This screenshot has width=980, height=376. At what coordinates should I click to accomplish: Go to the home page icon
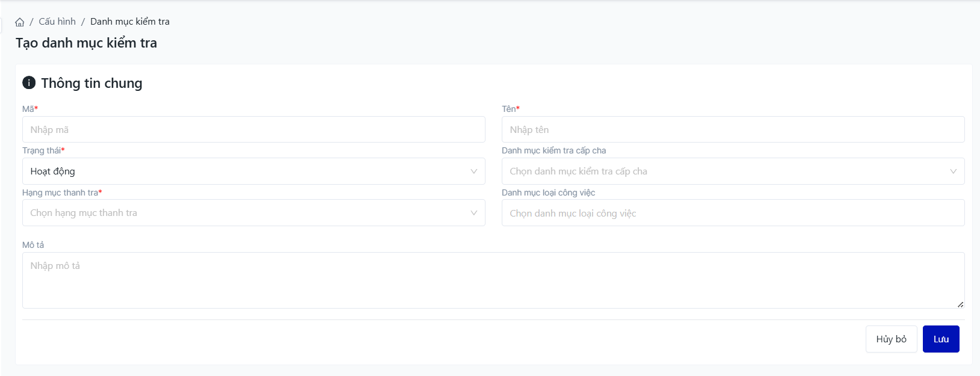pyautogui.click(x=20, y=22)
